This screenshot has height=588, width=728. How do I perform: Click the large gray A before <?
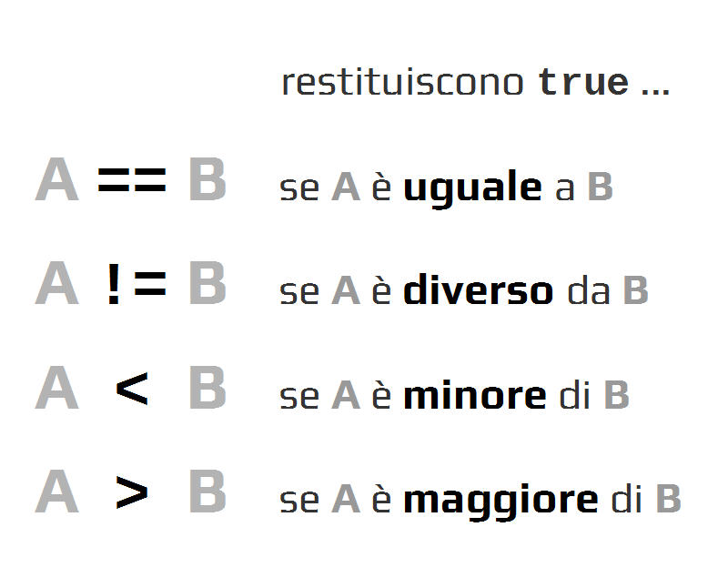(56, 390)
